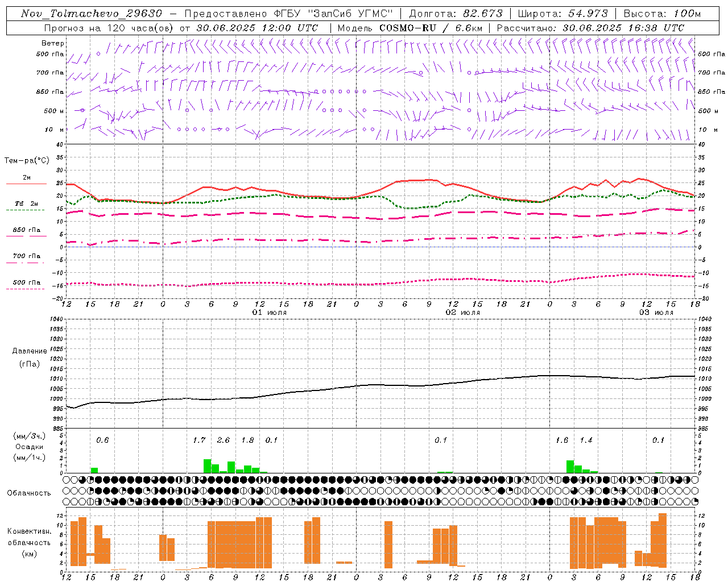728x582 pixels.
Task: Click the 03 июля date label
Action: (x=656, y=313)
